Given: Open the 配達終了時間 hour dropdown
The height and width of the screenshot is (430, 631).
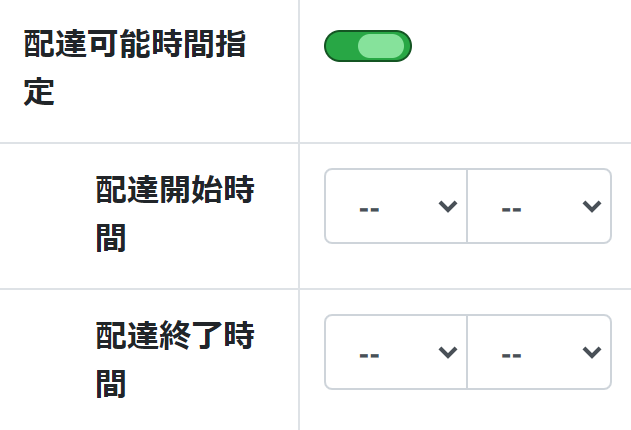Looking at the screenshot, I should [396, 352].
